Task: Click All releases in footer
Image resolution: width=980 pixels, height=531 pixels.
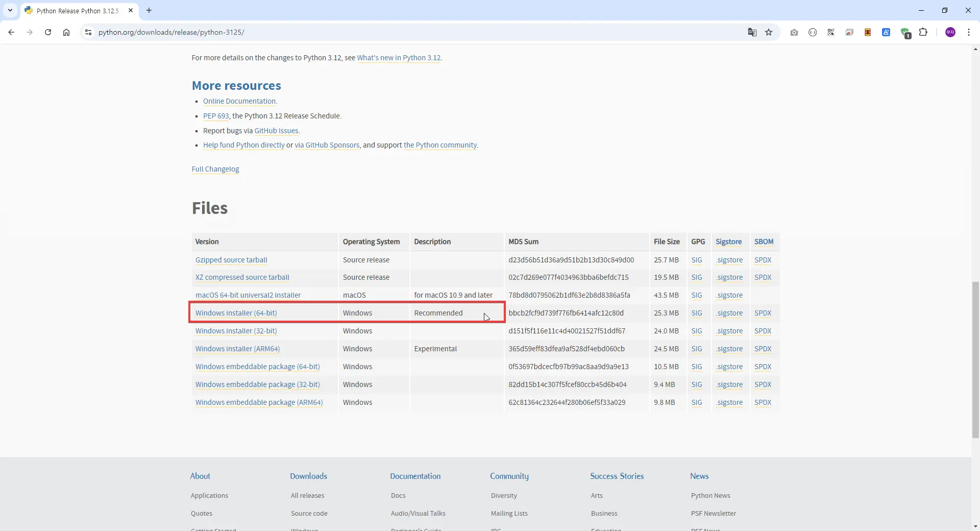Action: [x=307, y=495]
